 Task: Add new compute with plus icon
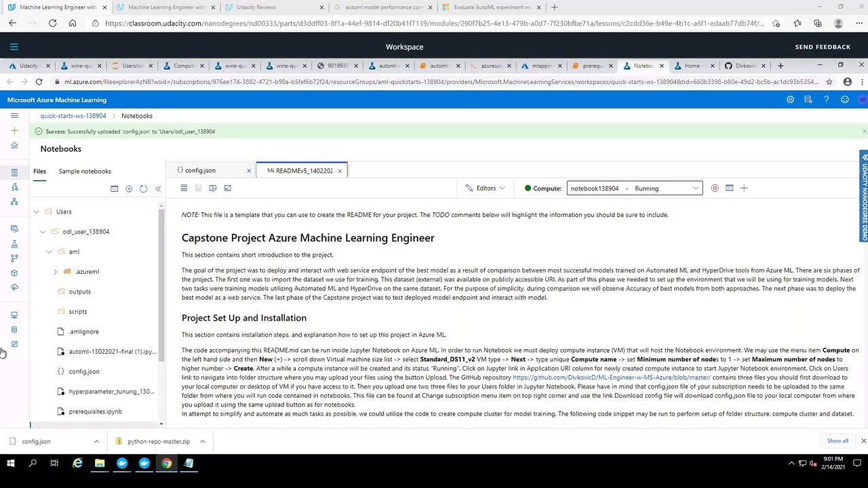[x=744, y=188]
